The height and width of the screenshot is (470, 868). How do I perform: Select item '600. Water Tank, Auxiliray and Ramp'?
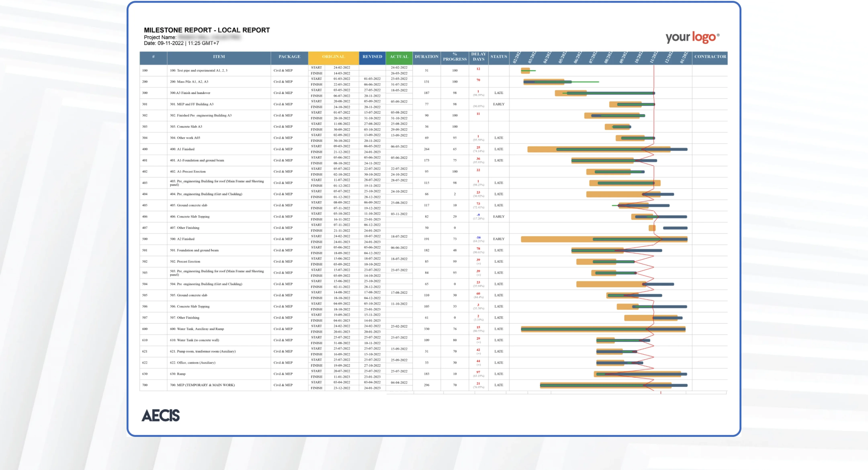tap(197, 329)
